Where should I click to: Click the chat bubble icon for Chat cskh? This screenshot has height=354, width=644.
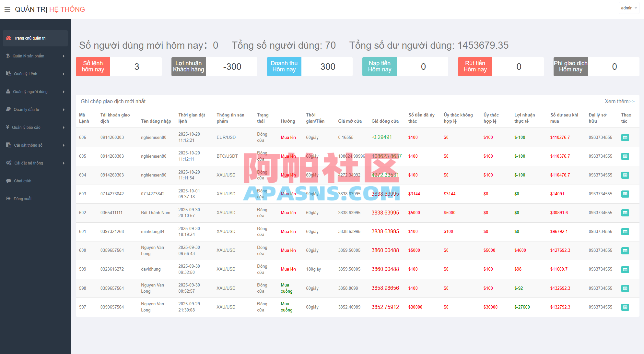[x=8, y=181]
